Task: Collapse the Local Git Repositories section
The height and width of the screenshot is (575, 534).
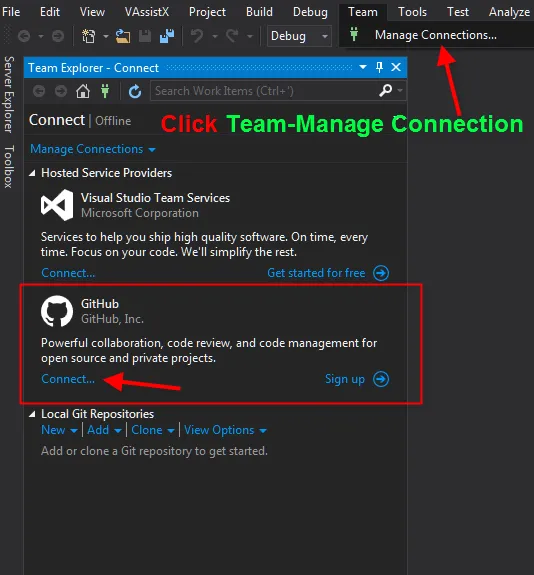Action: tap(32, 414)
